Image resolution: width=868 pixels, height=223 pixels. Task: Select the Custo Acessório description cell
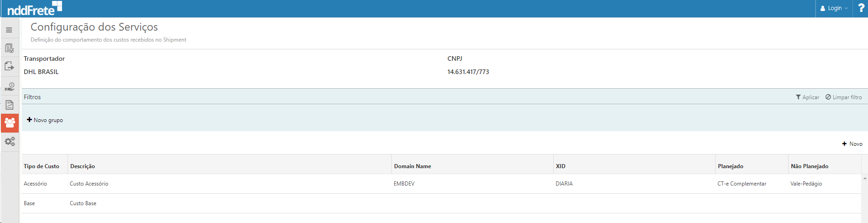click(x=89, y=184)
